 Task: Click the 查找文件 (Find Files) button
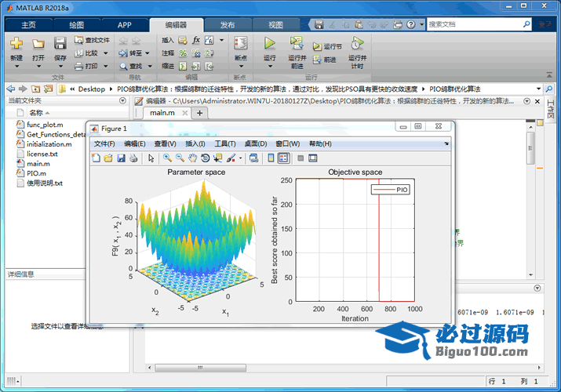[x=92, y=40]
